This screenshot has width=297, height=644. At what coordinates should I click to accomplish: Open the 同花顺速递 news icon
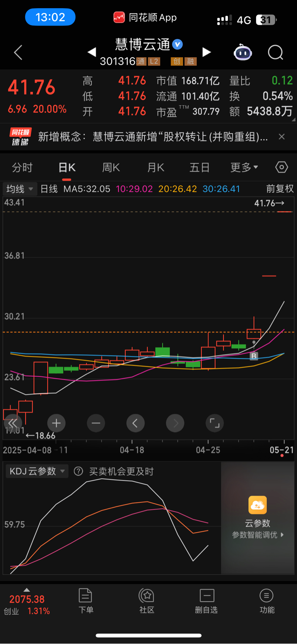pyautogui.click(x=20, y=137)
